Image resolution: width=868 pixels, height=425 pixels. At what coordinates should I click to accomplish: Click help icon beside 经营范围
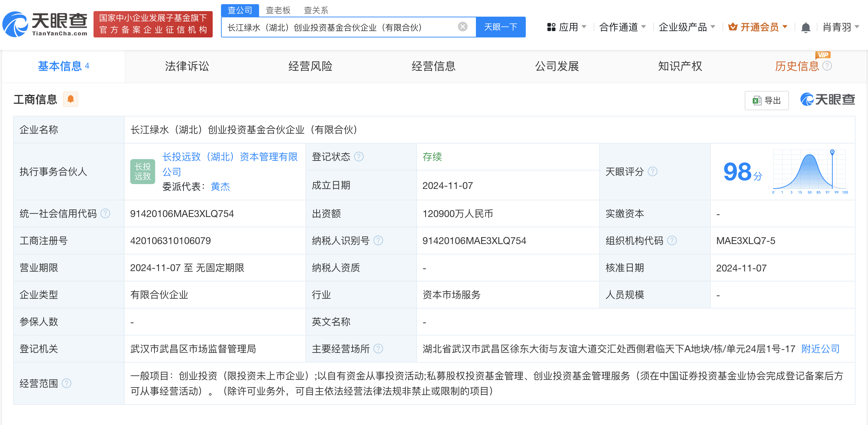pos(67,383)
